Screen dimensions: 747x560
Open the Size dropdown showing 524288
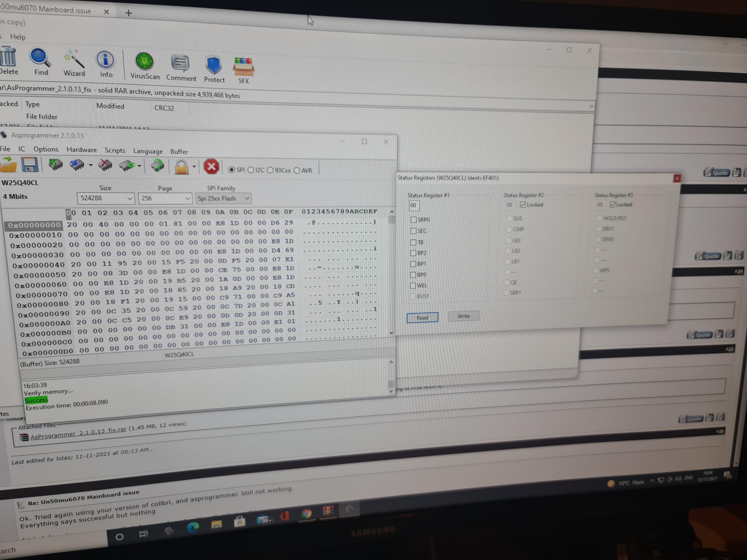point(106,198)
